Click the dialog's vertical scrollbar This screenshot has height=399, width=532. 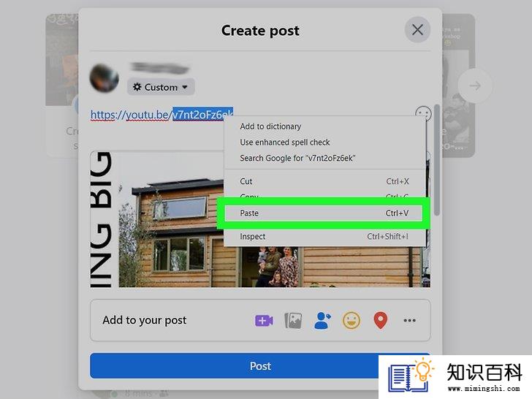tap(437, 160)
